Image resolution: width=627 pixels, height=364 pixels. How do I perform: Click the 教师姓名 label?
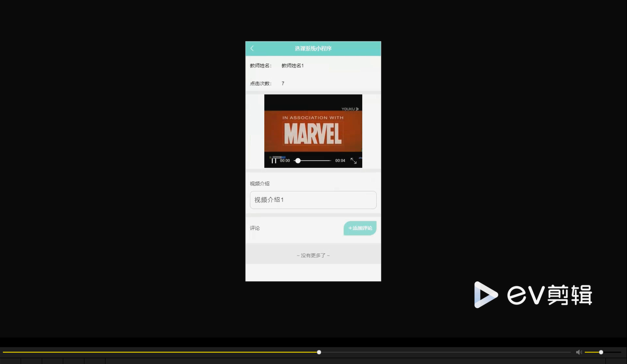pyautogui.click(x=261, y=65)
